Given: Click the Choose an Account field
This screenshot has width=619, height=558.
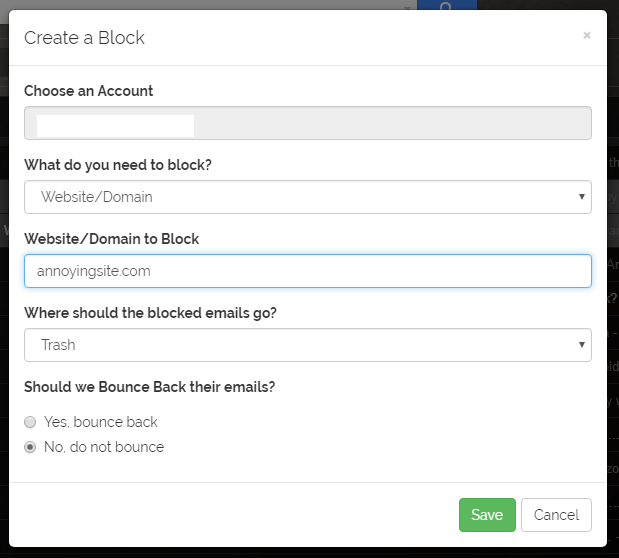Looking at the screenshot, I should pos(307,124).
